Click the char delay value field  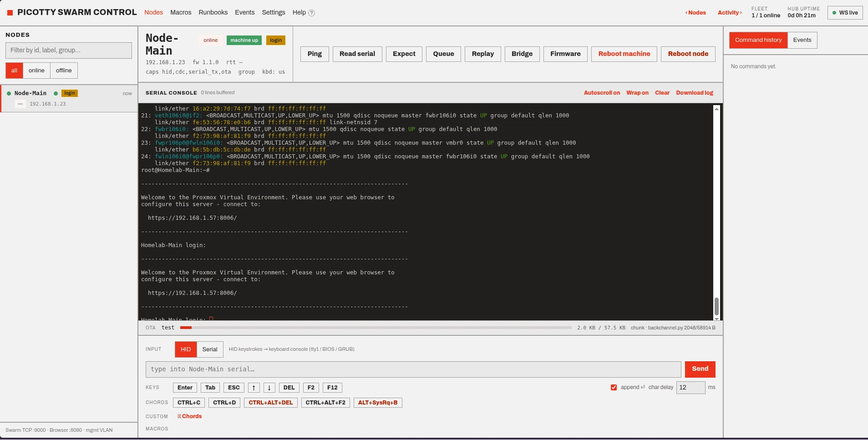point(690,388)
